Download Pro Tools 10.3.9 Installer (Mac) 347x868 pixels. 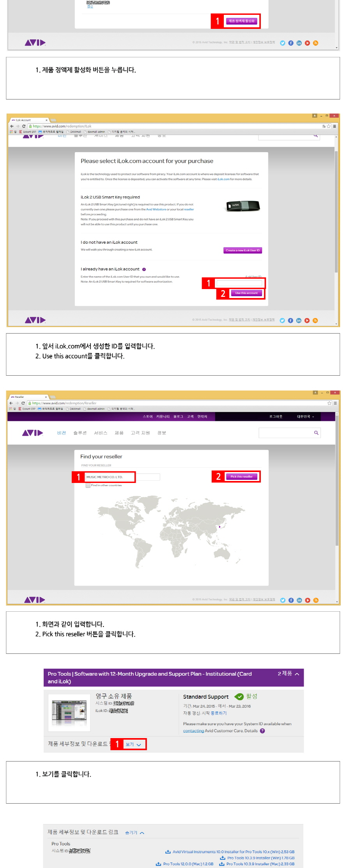257,864
